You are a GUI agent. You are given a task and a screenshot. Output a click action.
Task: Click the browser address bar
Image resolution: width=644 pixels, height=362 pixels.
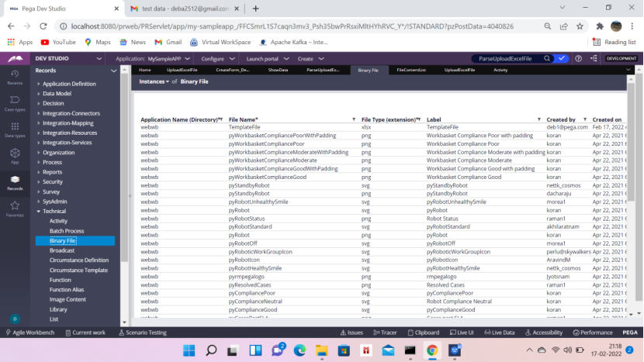pyautogui.click(x=292, y=26)
